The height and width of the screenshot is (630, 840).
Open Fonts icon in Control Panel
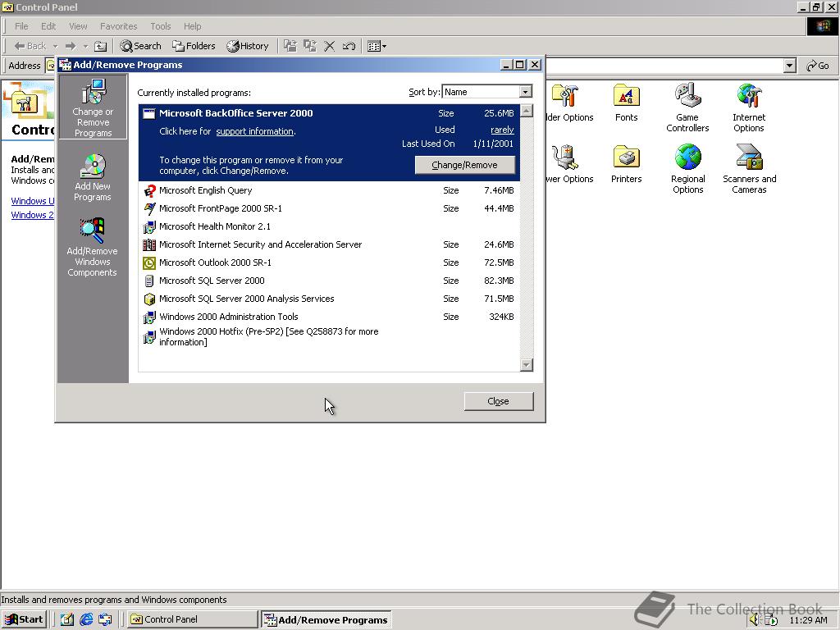click(x=626, y=103)
